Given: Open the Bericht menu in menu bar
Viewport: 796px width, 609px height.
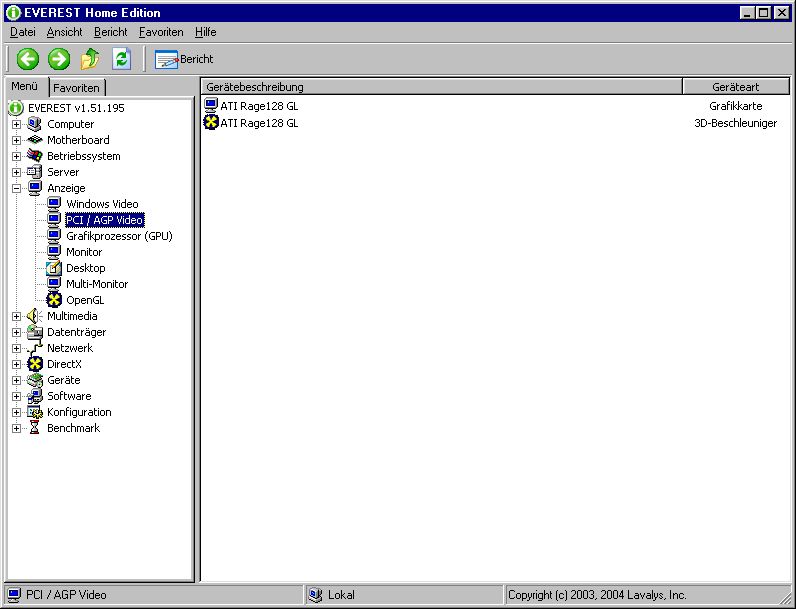Looking at the screenshot, I should [111, 32].
